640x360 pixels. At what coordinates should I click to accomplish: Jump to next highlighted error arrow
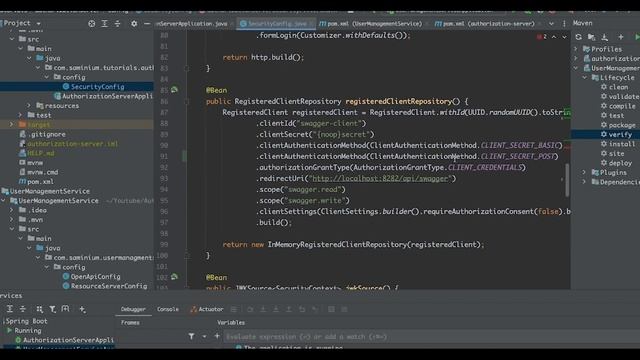point(564,37)
